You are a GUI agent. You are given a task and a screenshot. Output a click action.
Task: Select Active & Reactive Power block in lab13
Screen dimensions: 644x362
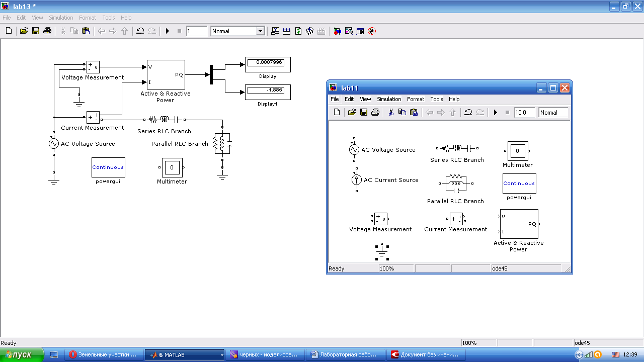(165, 74)
